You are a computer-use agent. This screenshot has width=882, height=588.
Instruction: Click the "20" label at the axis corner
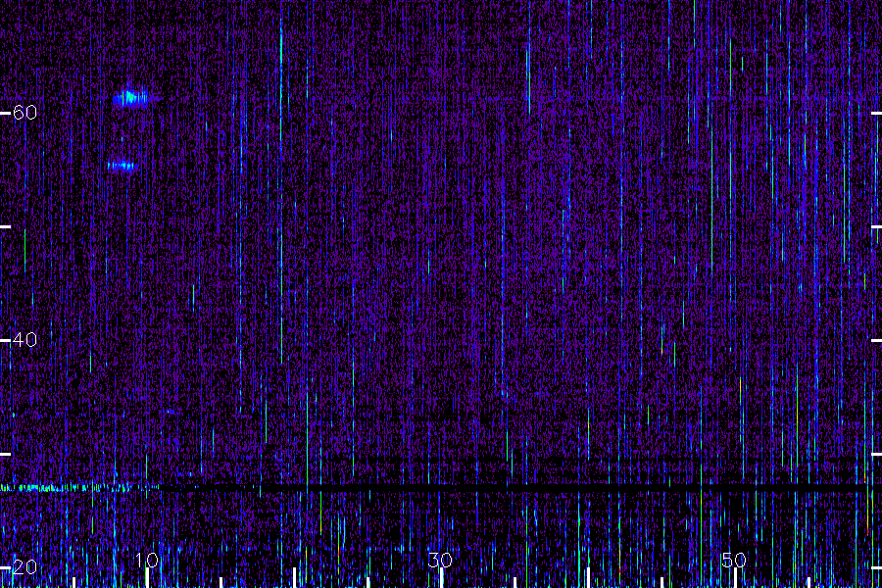(x=24, y=566)
